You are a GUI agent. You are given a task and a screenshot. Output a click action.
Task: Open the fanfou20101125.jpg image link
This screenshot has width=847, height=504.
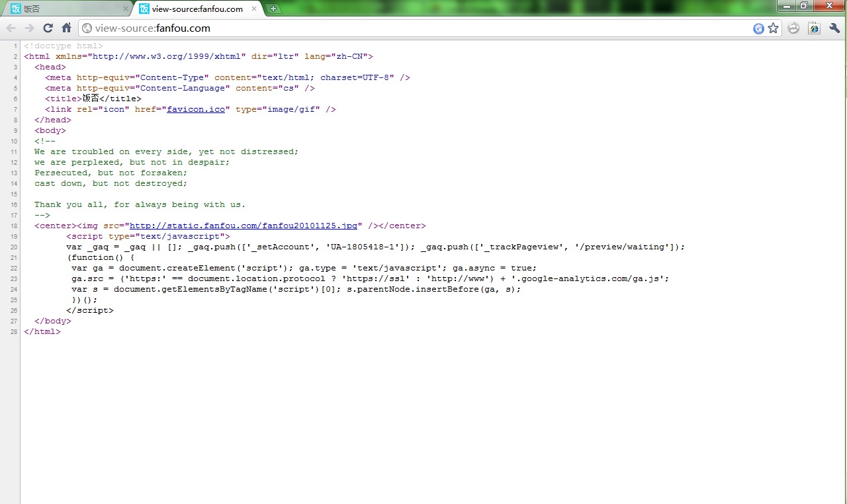click(x=244, y=226)
